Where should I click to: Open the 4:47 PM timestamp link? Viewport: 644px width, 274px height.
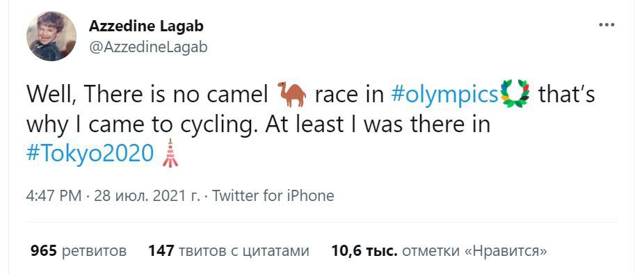point(54,196)
